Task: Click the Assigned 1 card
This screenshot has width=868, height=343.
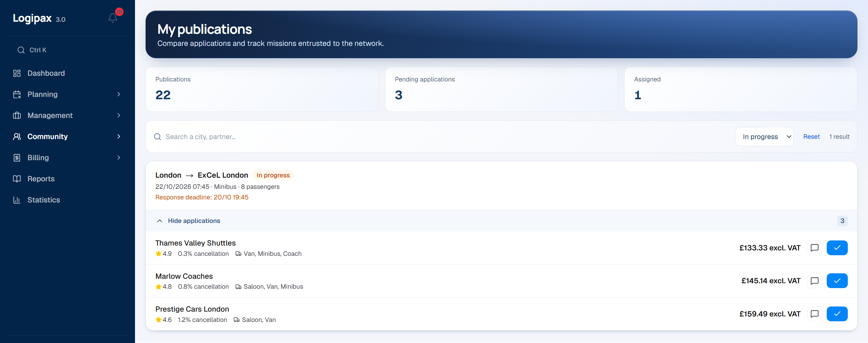Action: pyautogui.click(x=741, y=89)
